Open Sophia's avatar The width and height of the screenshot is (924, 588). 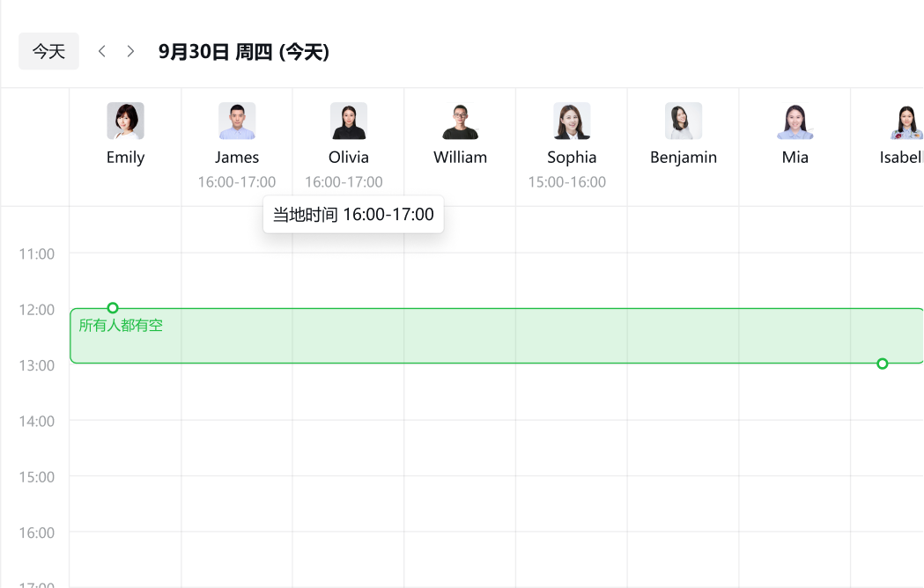tap(572, 121)
